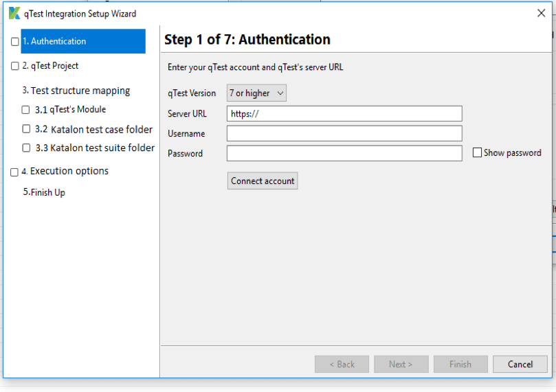Toggle the checkbox beside 1. Authentication
This screenshot has height=392, width=556.
[x=15, y=42]
